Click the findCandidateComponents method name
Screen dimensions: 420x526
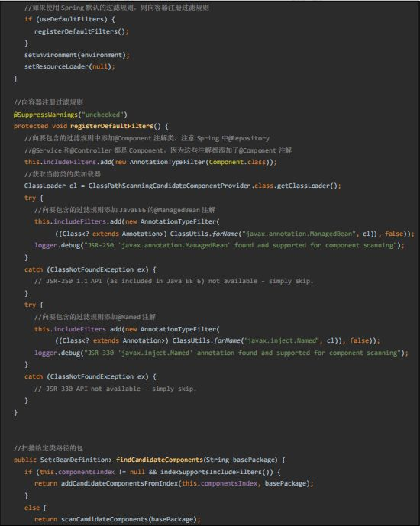click(160, 460)
